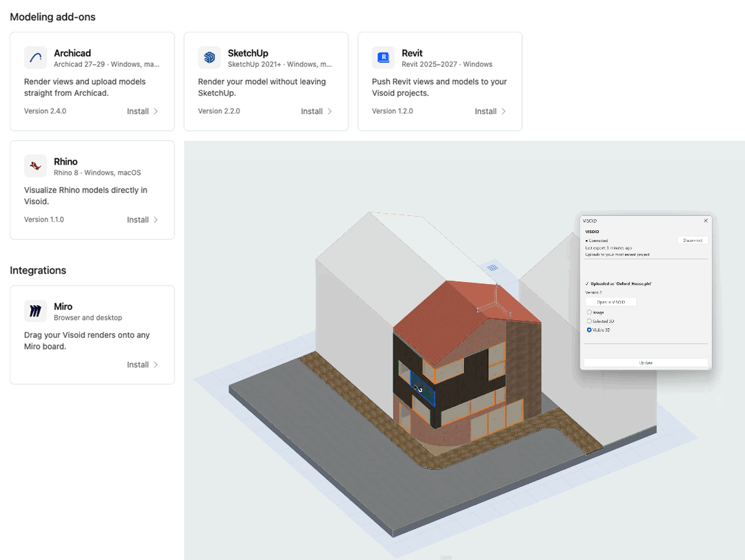Viewport: 745px width, 560px height.
Task: Click 'Drag your Visoid renders' description
Action: tap(87, 341)
